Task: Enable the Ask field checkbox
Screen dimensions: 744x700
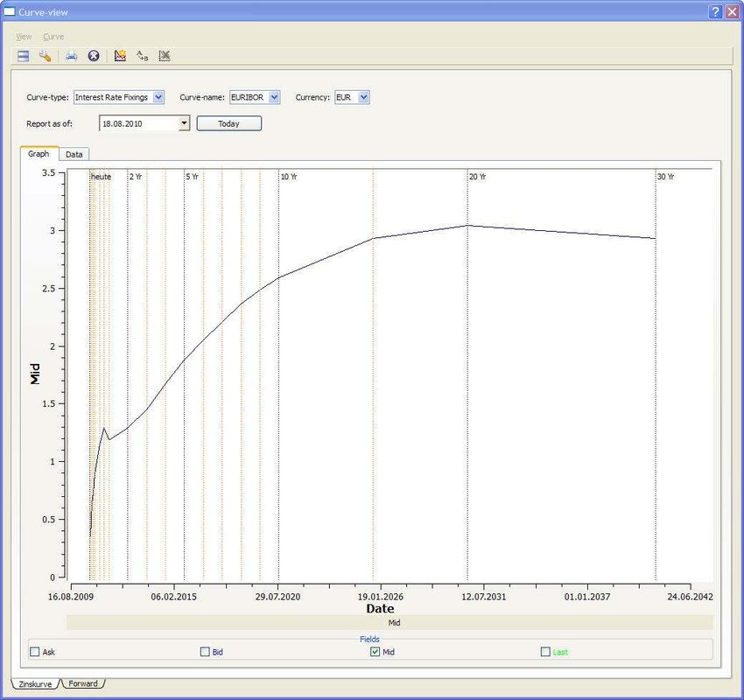Action: (x=35, y=652)
